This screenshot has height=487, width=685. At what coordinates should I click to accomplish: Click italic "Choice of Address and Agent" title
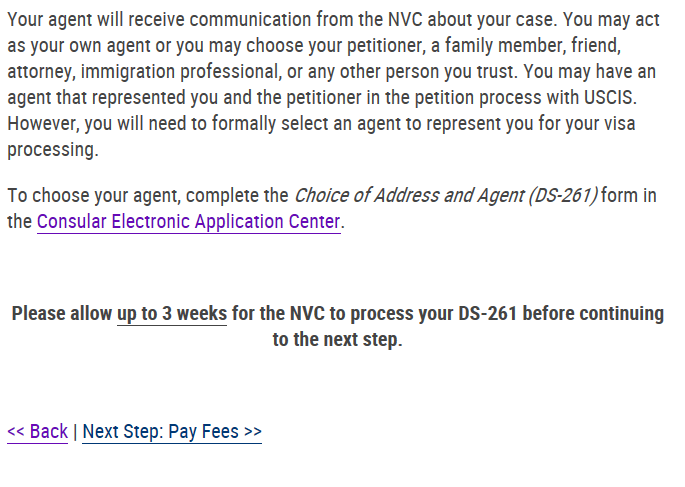coord(409,195)
